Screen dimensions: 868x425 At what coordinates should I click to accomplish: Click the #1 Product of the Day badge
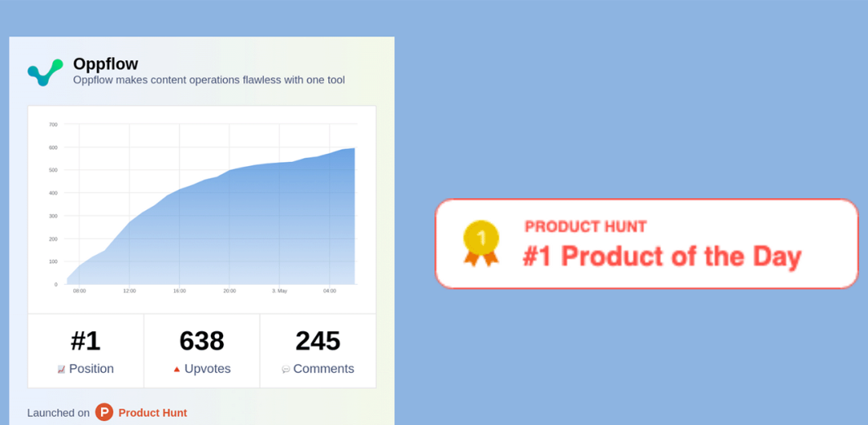[647, 243]
